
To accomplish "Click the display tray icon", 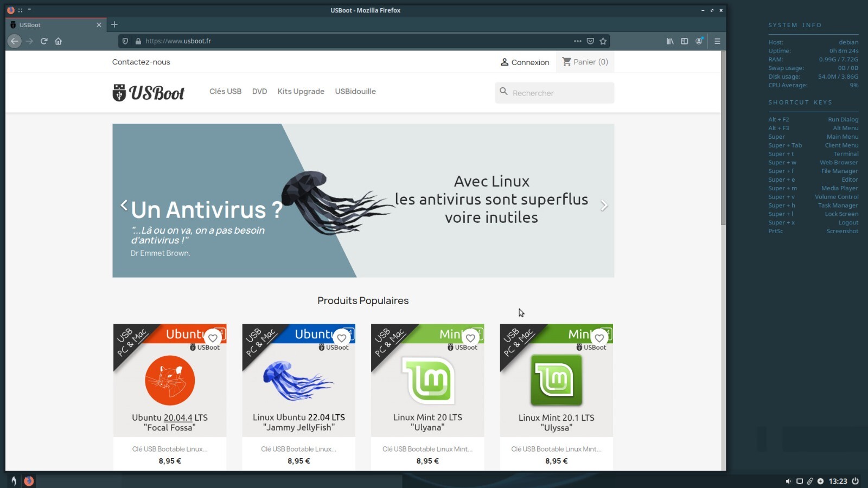I will click(x=799, y=481).
